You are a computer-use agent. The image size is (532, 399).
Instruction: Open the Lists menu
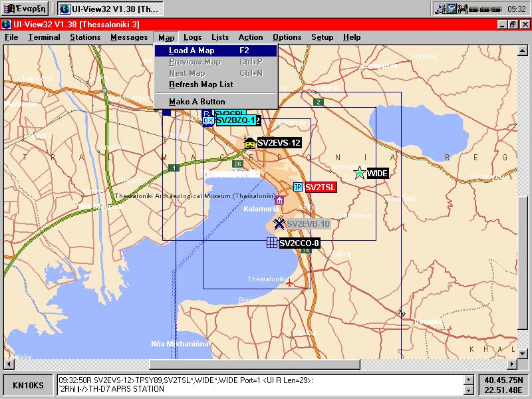pos(220,37)
